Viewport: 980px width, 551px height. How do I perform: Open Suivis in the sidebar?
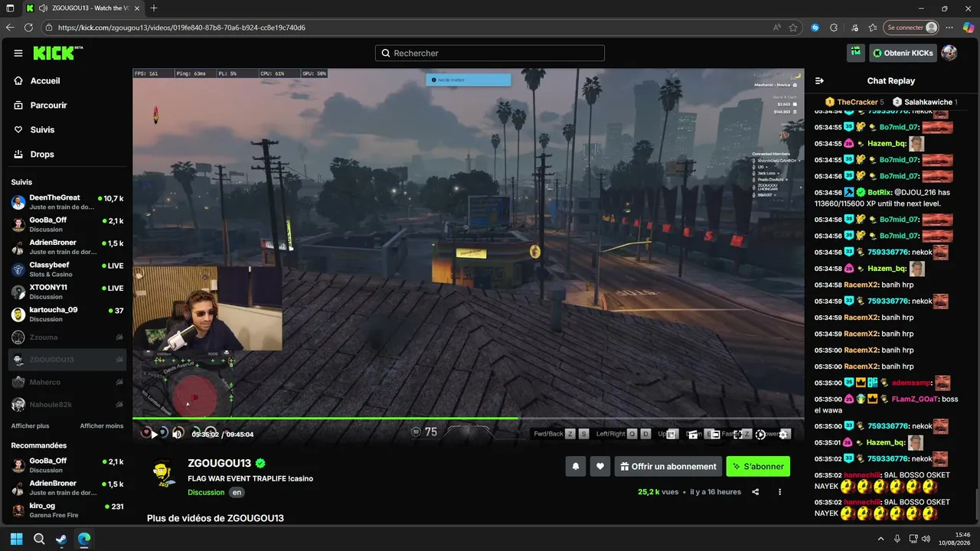[67, 129]
